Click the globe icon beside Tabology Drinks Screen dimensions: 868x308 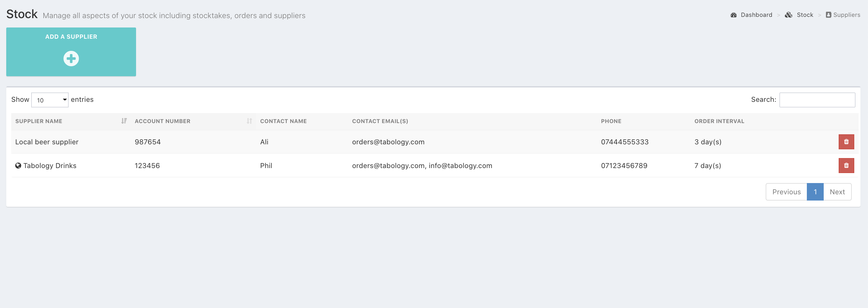18,165
